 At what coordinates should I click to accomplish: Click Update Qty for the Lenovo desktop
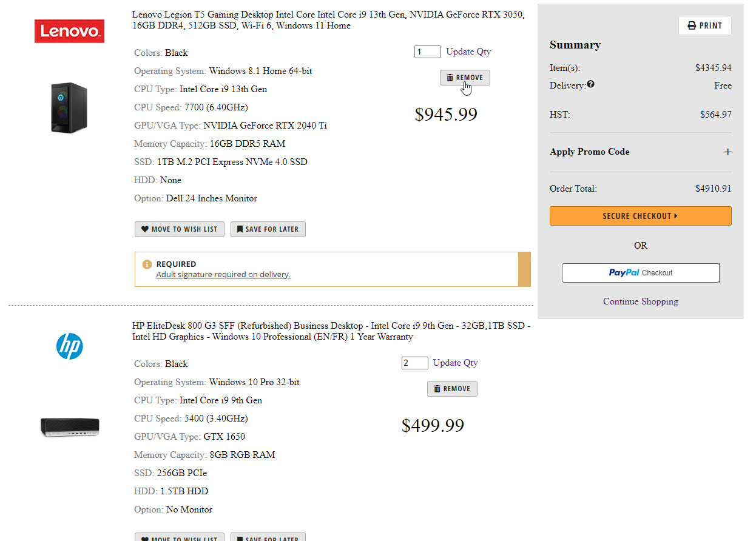coord(468,52)
